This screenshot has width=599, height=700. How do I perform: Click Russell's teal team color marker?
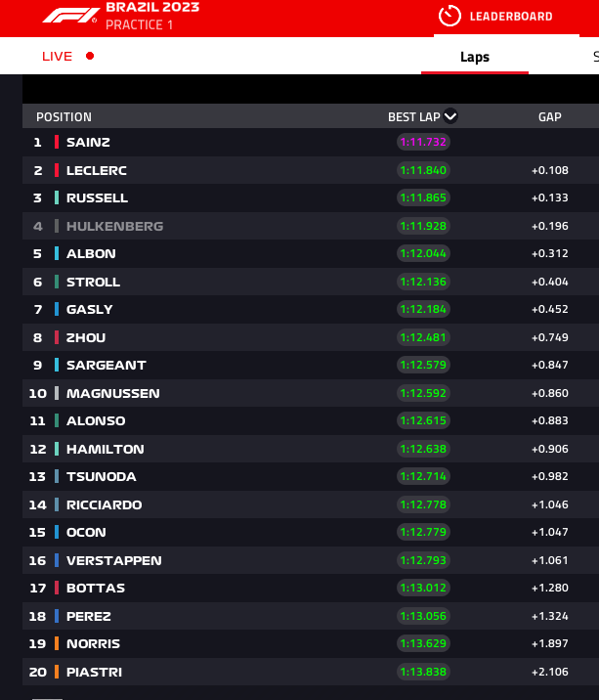57,197
